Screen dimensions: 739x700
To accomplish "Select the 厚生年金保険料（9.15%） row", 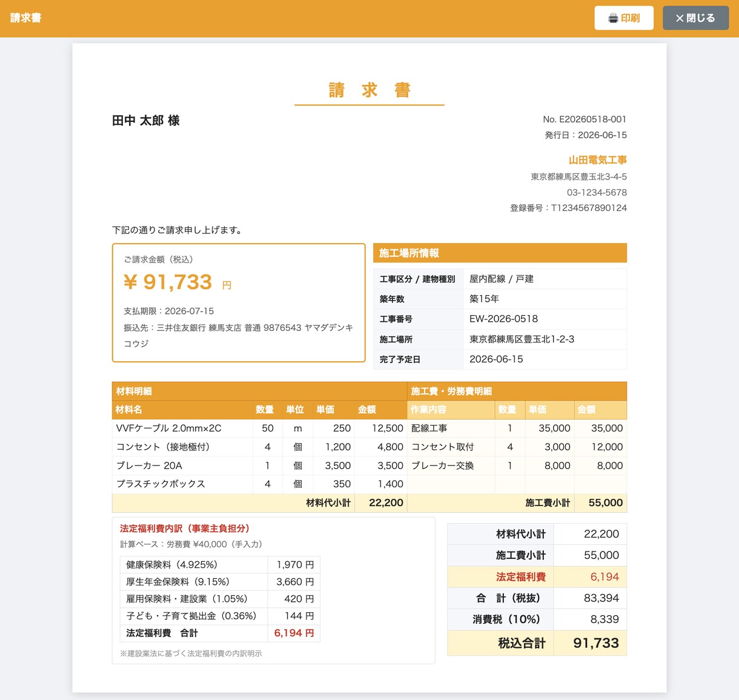I will (x=220, y=582).
